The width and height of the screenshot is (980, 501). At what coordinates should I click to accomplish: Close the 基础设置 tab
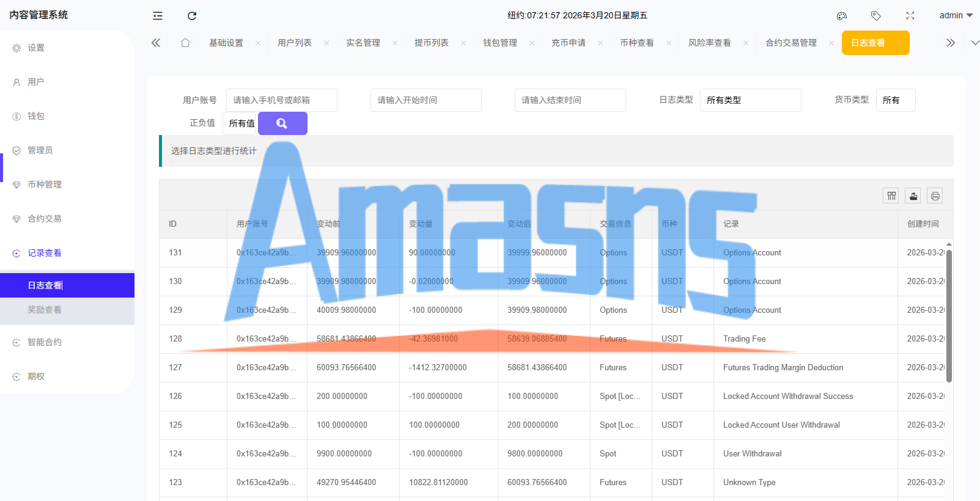click(x=258, y=43)
